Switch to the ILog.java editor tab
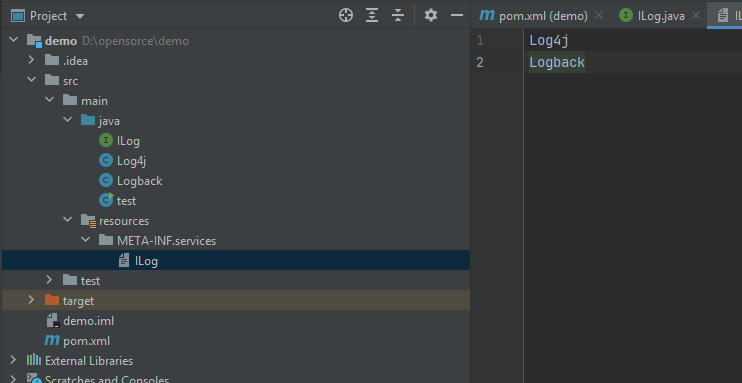Screen dimensions: 742x383 coord(652,16)
